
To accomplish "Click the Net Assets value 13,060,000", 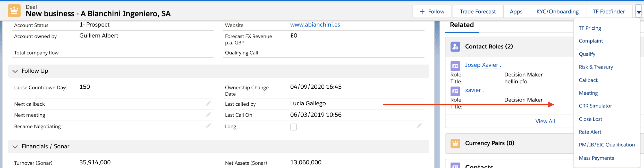I will click(x=306, y=162).
